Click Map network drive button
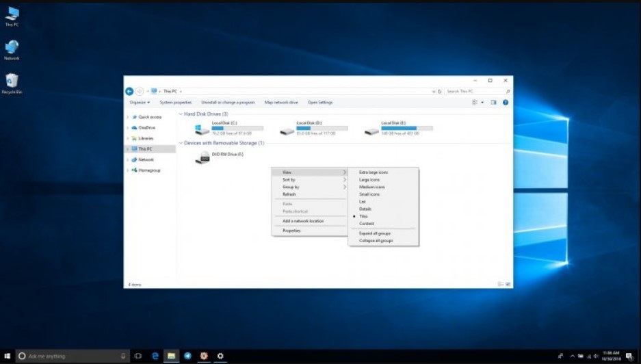Image resolution: width=641 pixels, height=364 pixels. 281,102
